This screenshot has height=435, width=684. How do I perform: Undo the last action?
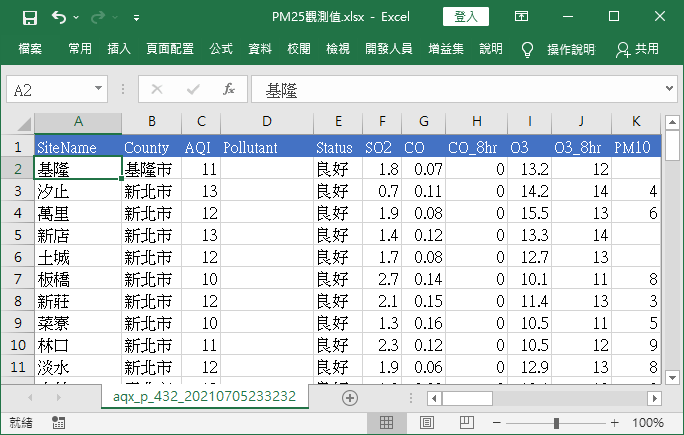[x=58, y=17]
